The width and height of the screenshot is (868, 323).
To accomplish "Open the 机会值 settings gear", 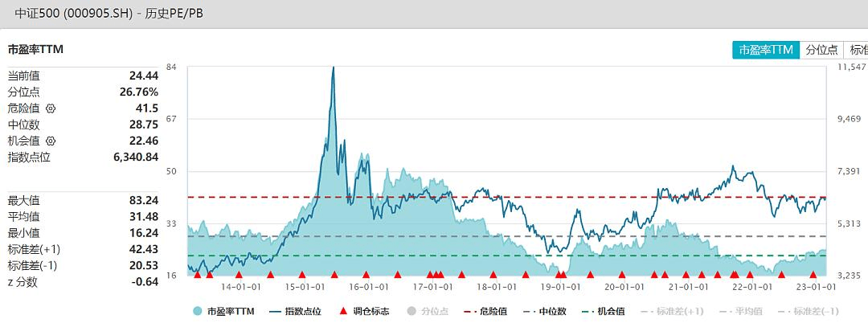I will point(51,141).
